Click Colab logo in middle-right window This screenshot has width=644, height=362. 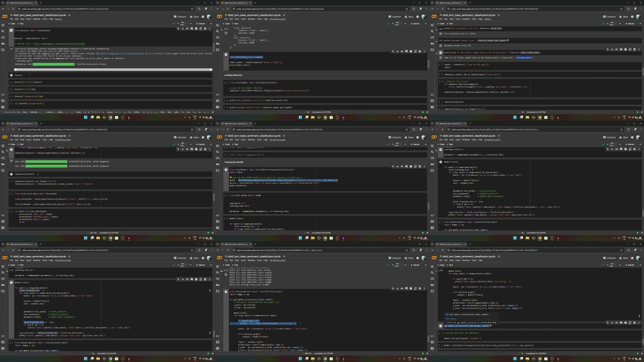coord(434,137)
